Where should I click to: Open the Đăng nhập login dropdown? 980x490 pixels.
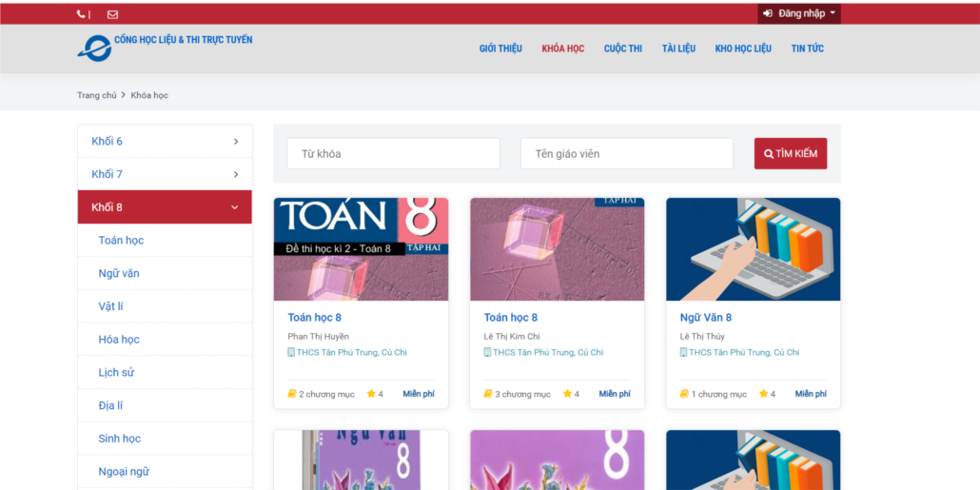(x=799, y=13)
